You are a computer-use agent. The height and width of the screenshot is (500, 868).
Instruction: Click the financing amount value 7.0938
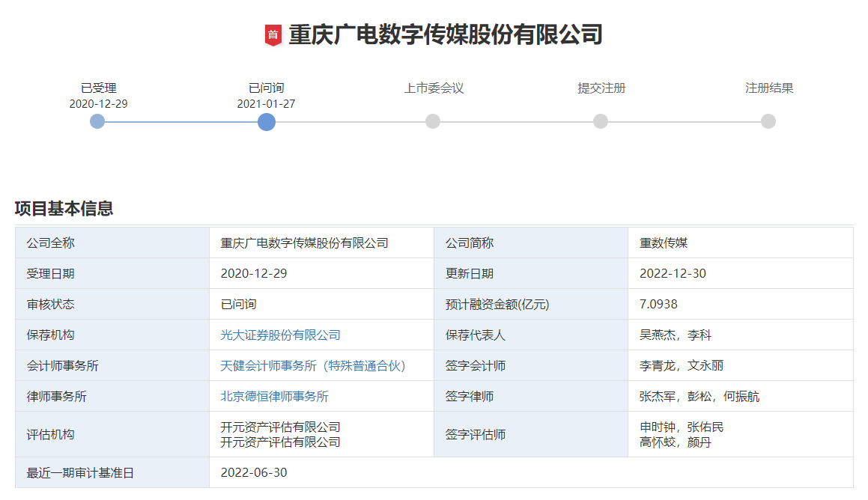tap(659, 304)
